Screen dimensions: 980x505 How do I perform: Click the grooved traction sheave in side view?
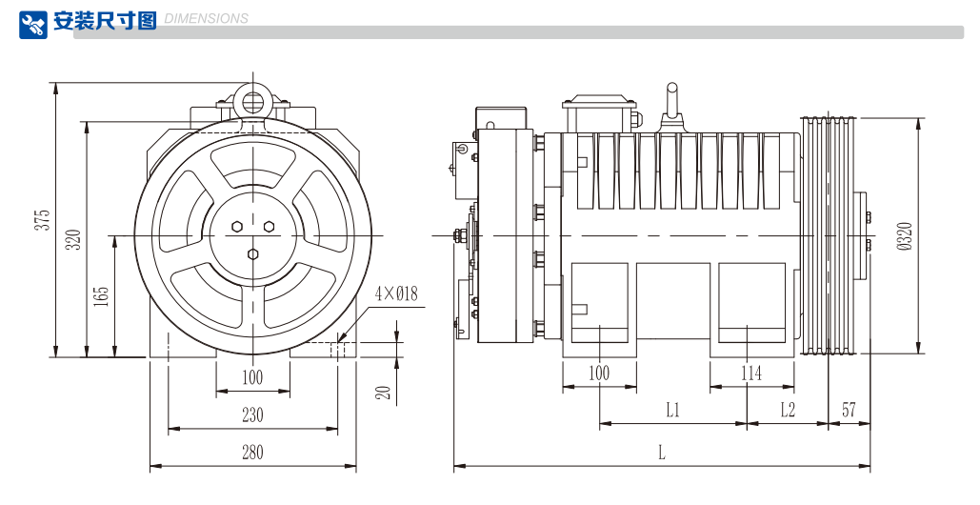[x=829, y=235]
